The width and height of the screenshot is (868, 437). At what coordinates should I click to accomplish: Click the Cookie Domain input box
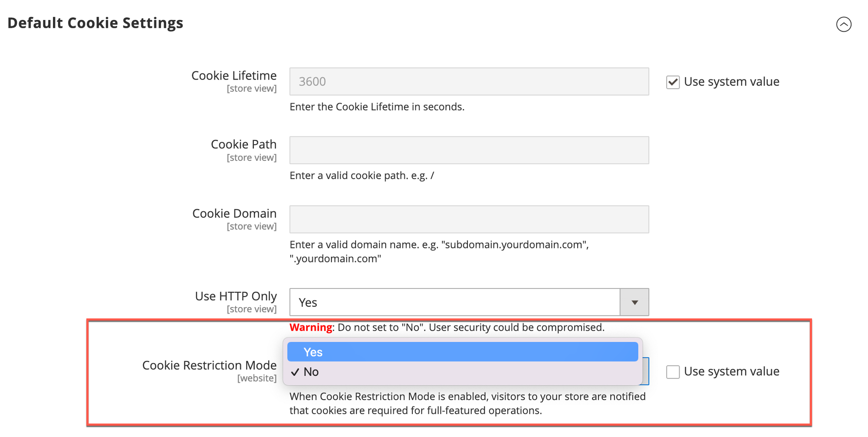click(x=469, y=219)
